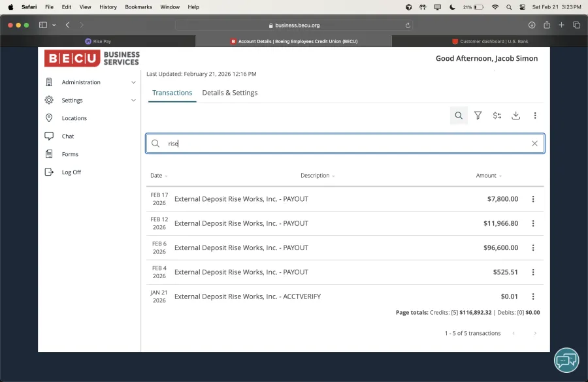Click the Forms document icon
588x382 pixels.
49,153
